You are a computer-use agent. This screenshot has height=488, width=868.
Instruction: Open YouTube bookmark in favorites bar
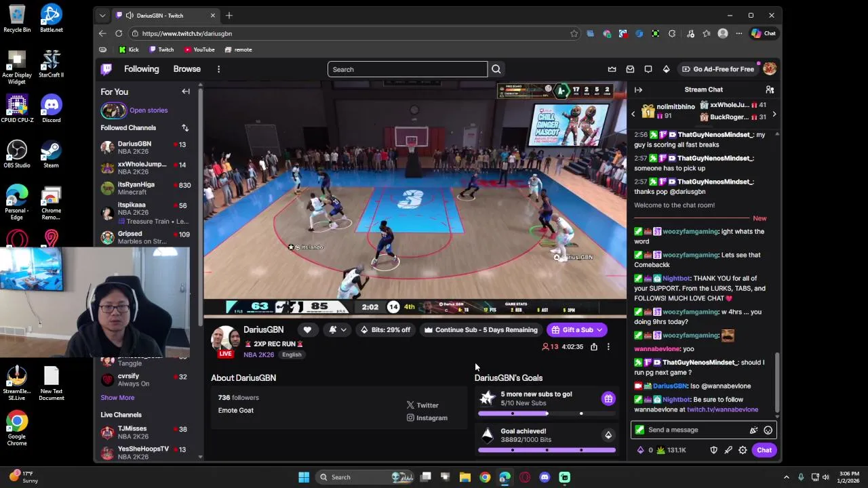click(199, 49)
